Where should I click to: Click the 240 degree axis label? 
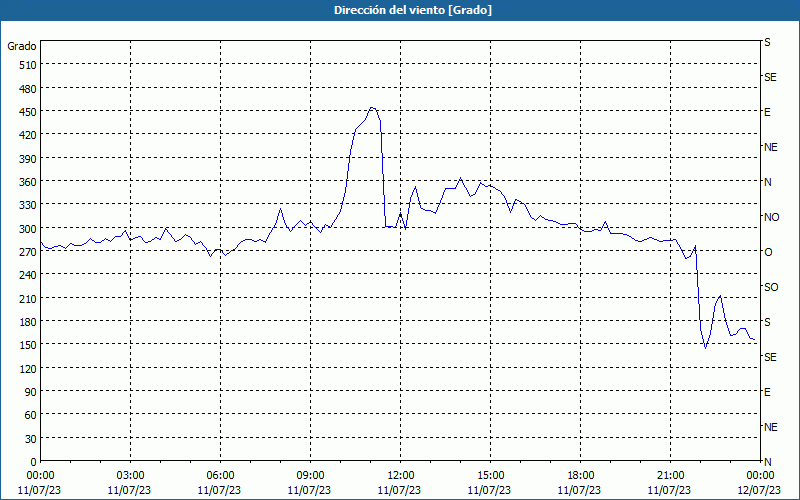pyautogui.click(x=28, y=275)
